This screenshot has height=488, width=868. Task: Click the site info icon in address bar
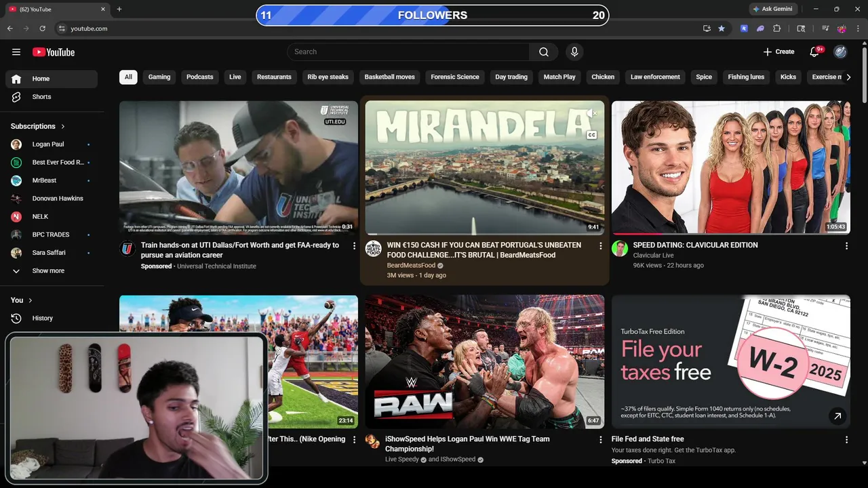61,28
